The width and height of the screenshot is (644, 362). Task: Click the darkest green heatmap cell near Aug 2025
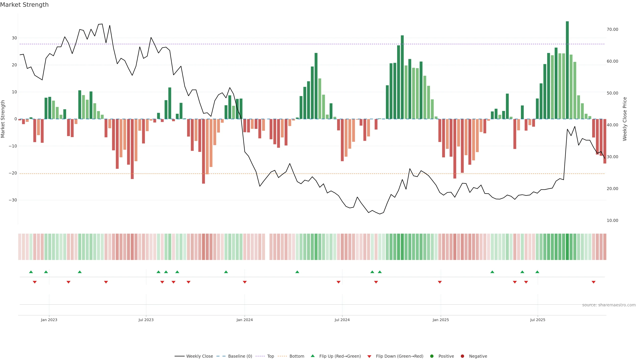coord(567,247)
